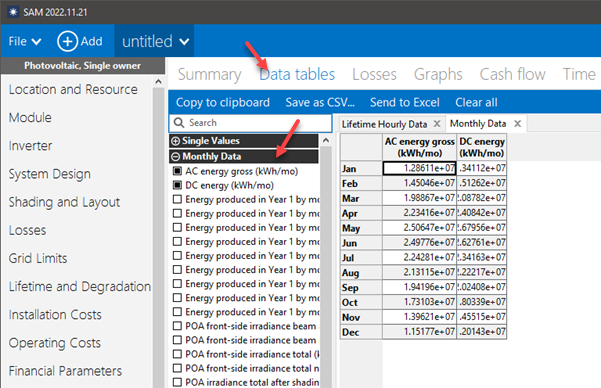Check POA front-side irradiance total n checkbox
This screenshot has height=388, width=601.
177,368
